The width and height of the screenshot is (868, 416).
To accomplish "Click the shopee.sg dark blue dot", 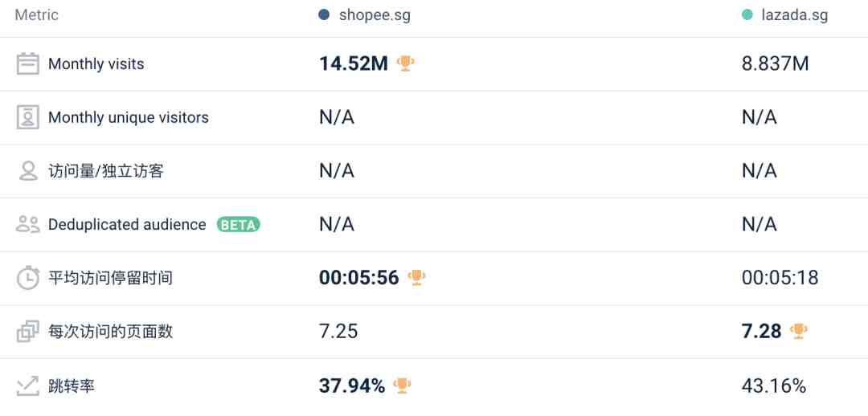I will click(325, 15).
